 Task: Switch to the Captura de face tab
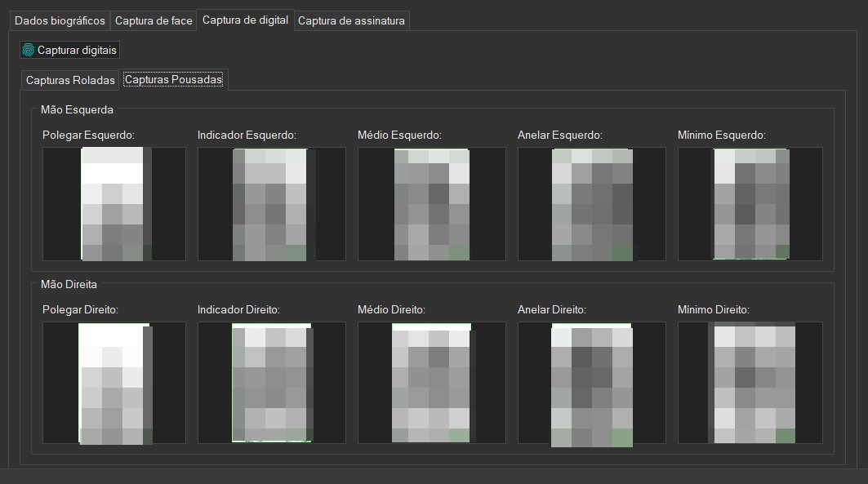coord(154,20)
